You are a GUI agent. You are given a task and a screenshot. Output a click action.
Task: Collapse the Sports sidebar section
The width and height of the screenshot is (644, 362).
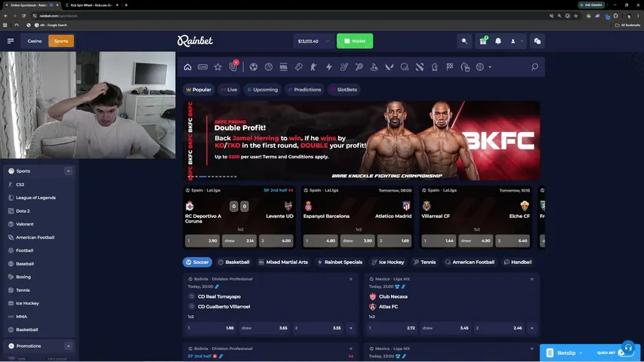(x=68, y=171)
